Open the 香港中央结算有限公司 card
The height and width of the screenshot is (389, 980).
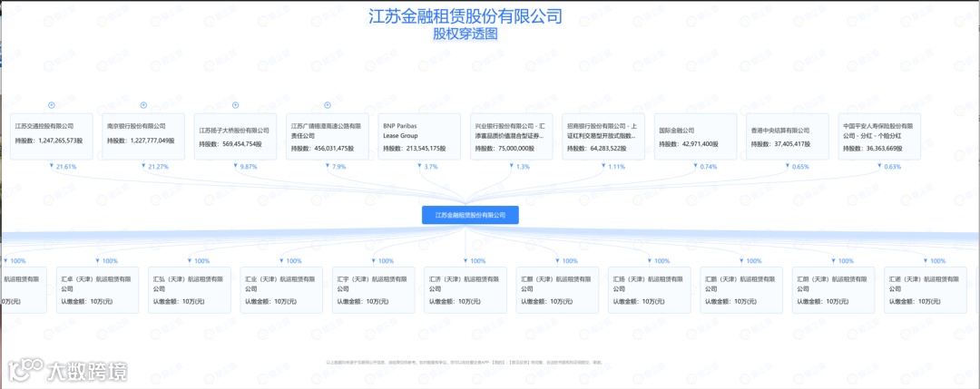pyautogui.click(x=788, y=136)
